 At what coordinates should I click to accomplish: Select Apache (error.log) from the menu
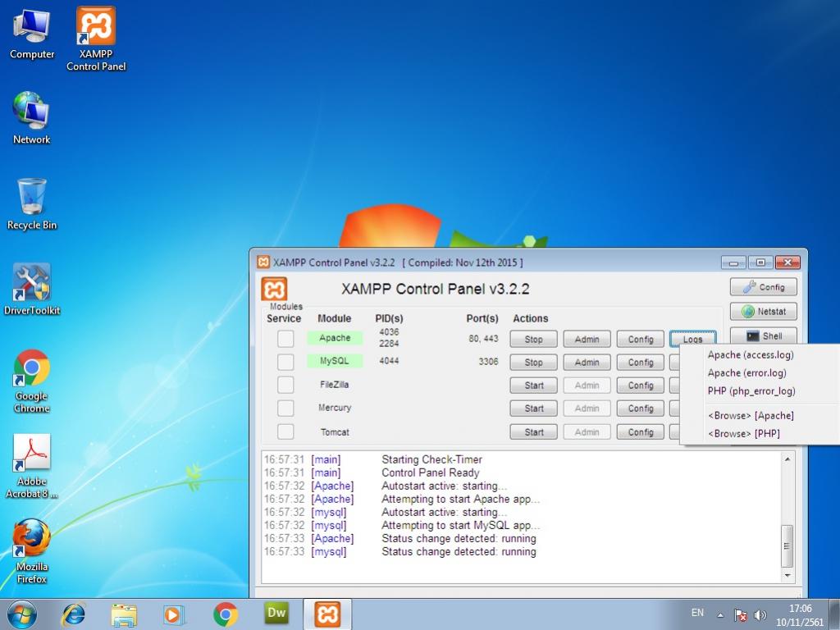[x=746, y=373]
